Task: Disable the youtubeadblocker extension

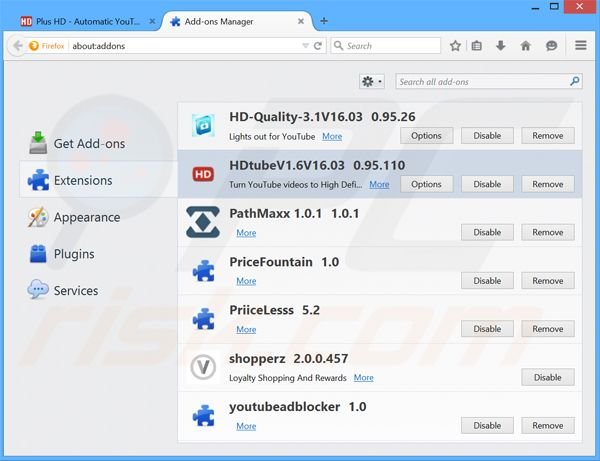Action: [x=487, y=426]
